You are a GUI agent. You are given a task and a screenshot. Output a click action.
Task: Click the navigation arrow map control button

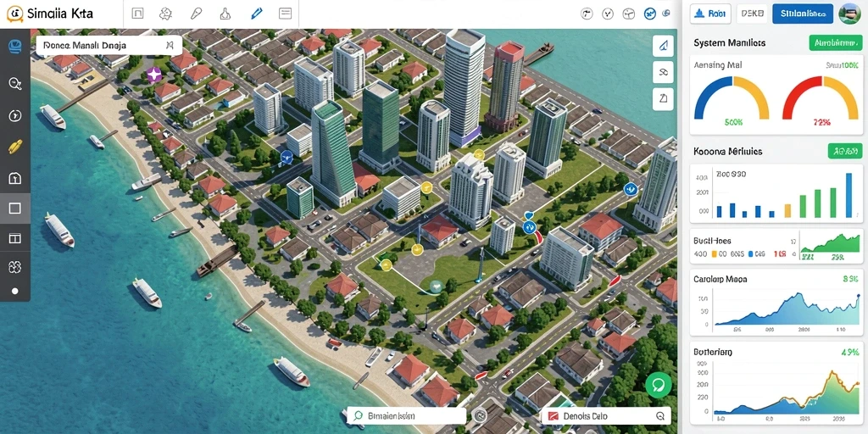[663, 47]
